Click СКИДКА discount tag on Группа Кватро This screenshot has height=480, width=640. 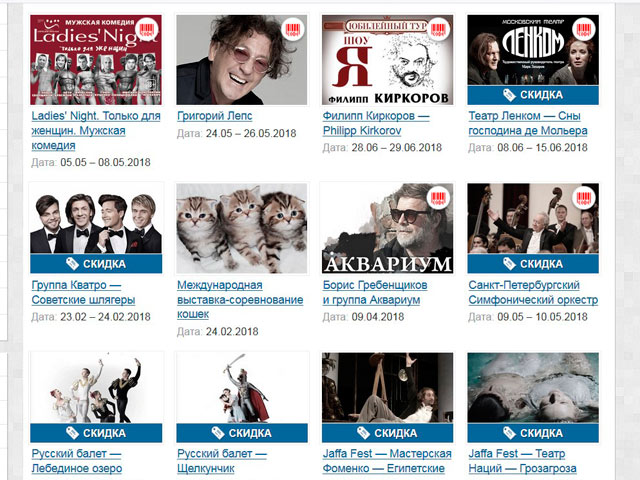tap(96, 264)
